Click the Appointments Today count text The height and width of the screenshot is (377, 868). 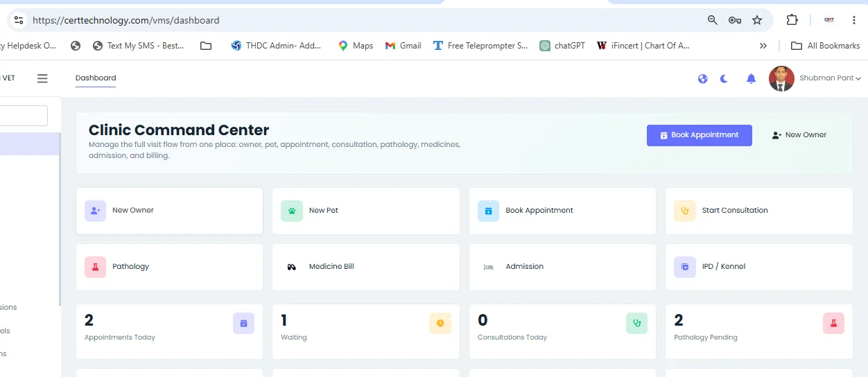[89, 320]
